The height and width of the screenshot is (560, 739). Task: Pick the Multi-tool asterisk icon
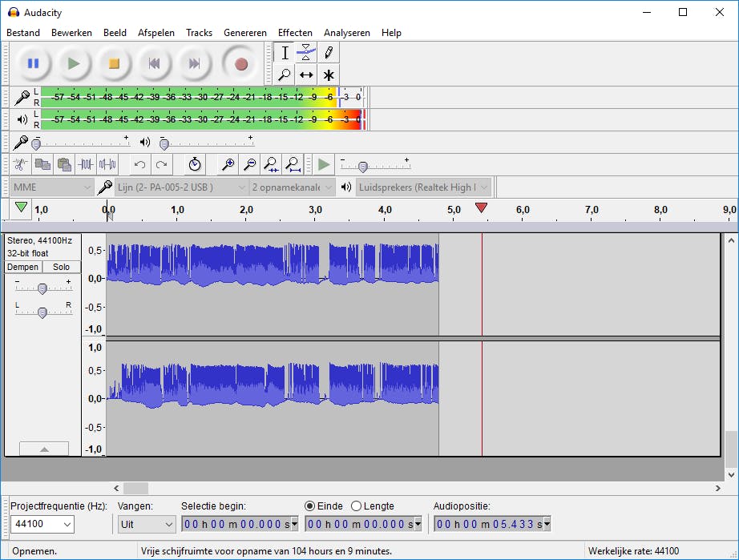329,75
